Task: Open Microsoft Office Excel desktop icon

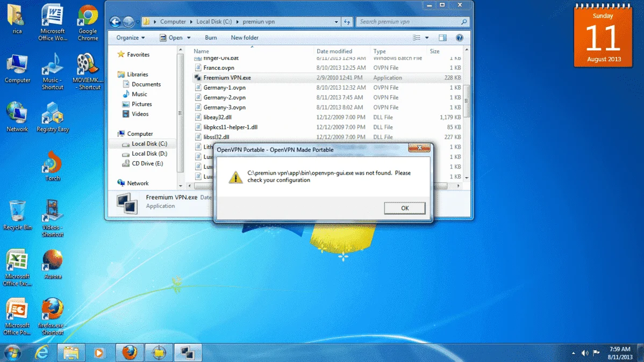Action: tap(17, 267)
